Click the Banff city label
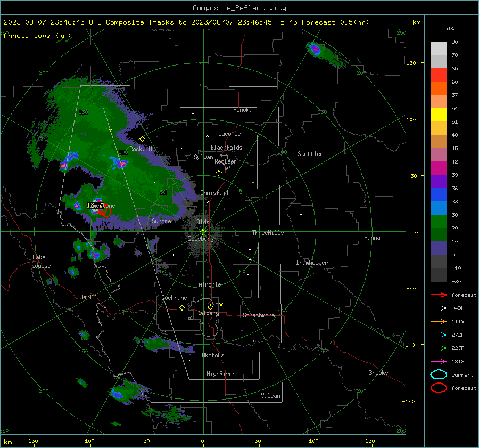This screenshot has height=448, width=479. (x=88, y=297)
